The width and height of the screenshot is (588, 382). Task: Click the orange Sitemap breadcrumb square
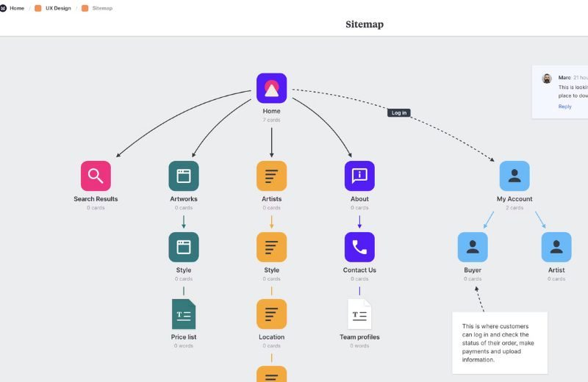85,8
